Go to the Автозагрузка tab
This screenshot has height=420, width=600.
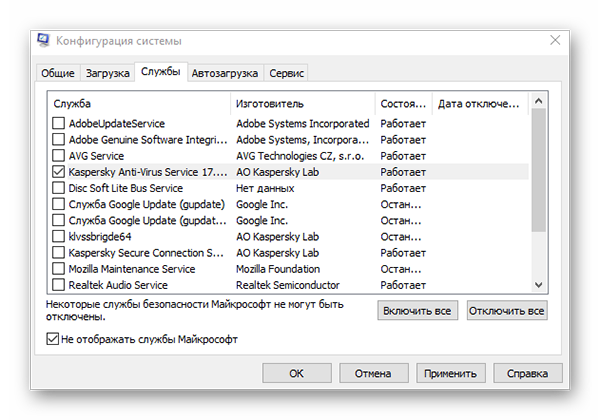click(225, 73)
